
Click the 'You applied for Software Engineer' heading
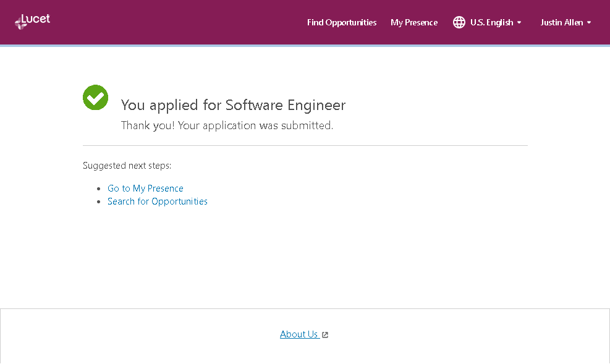tap(233, 105)
